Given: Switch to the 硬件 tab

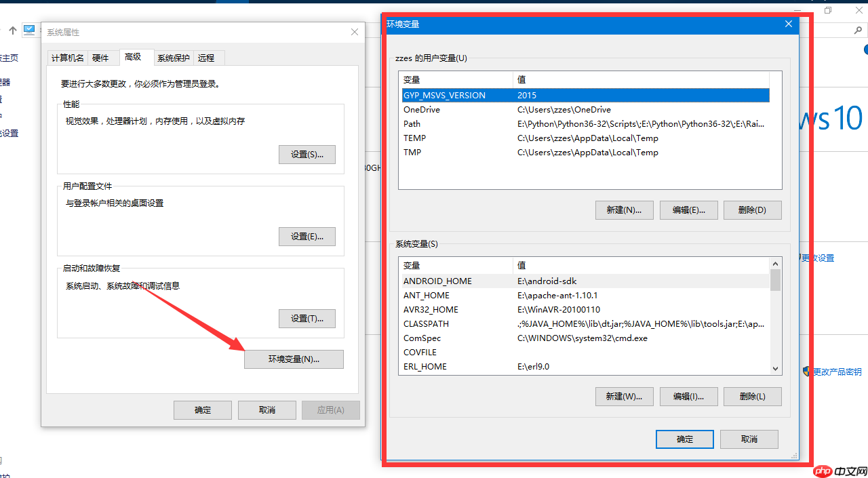Looking at the screenshot, I should 99,58.
